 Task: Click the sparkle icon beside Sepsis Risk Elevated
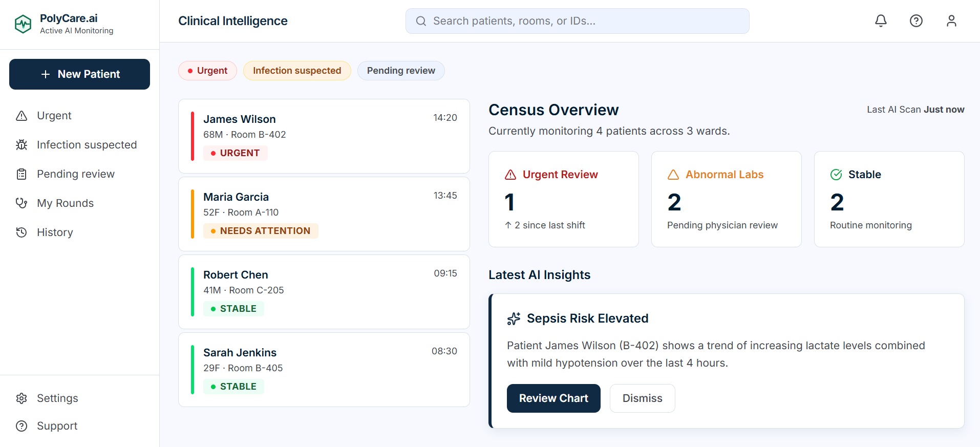pos(514,318)
